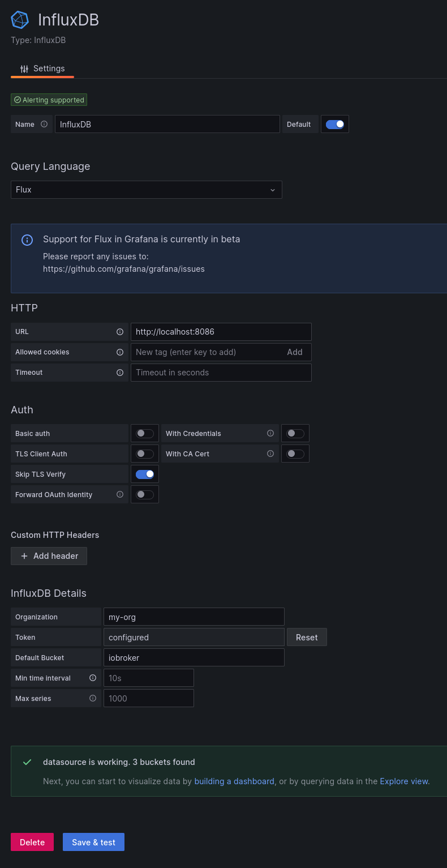The width and height of the screenshot is (447, 868).
Task: Click the Add header button
Action: [x=49, y=556]
